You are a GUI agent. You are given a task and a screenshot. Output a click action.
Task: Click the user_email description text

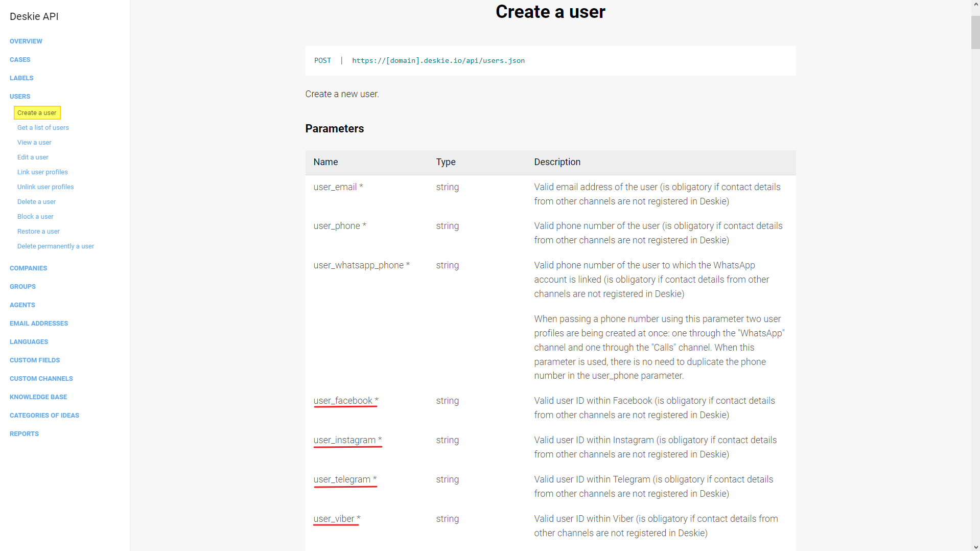[x=657, y=194]
